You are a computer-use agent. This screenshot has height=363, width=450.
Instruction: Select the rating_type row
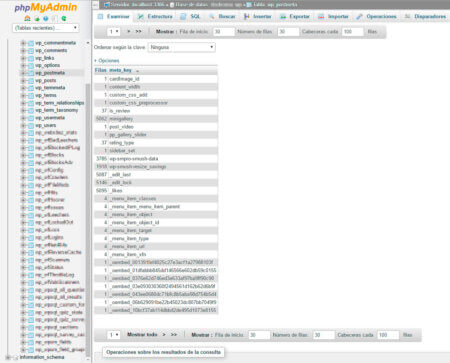[x=156, y=143]
